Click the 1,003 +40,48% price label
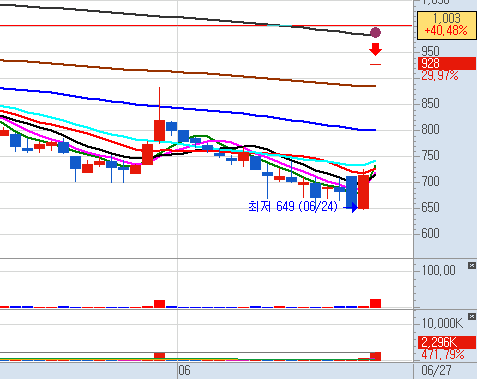The image size is (477, 379). tap(446, 25)
